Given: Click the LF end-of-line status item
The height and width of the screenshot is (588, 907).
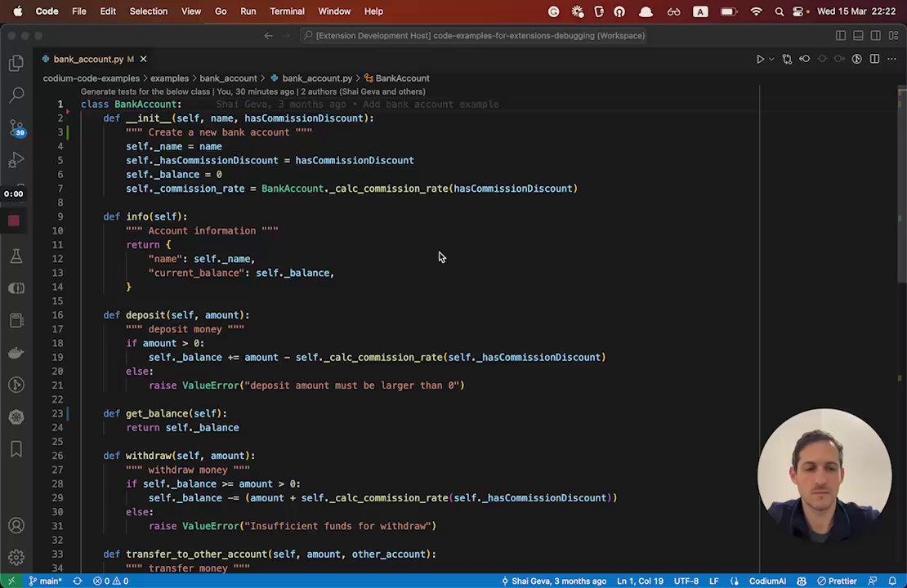Looking at the screenshot, I should pos(714,581).
